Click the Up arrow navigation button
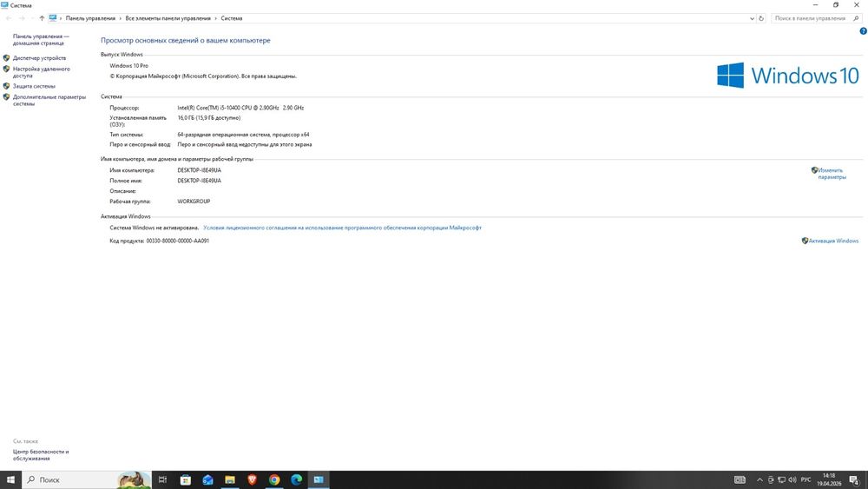Screen dimensions: 868x489 [42, 18]
